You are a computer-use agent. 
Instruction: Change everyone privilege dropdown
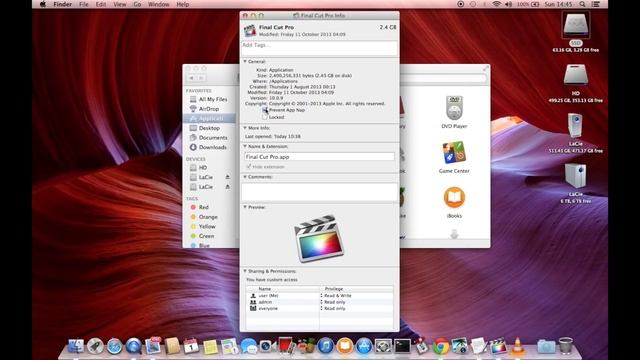tap(333, 309)
